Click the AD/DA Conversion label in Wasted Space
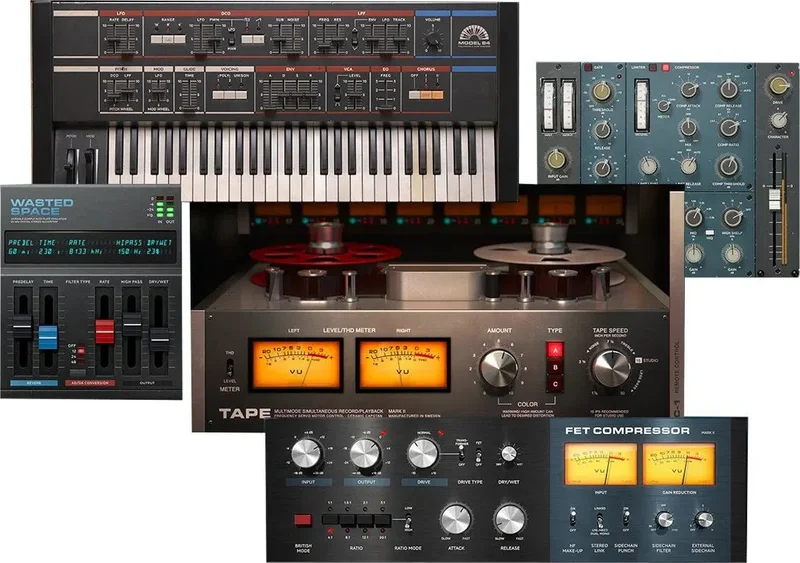Viewport: 800px width, 563px height. click(90, 383)
